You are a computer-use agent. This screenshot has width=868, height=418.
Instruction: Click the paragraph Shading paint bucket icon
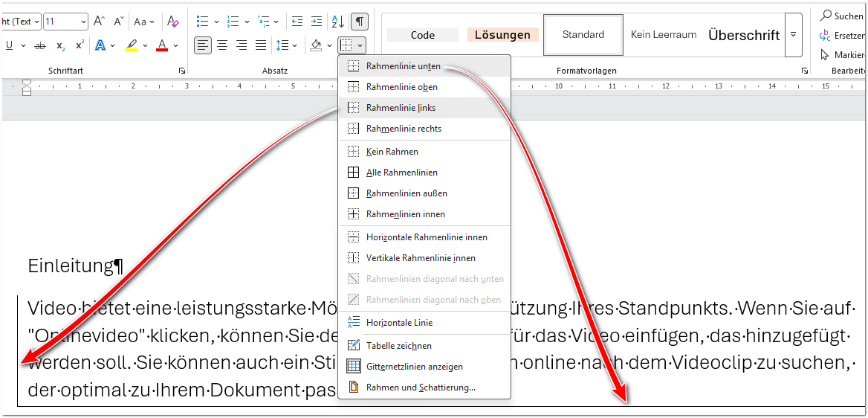[316, 46]
